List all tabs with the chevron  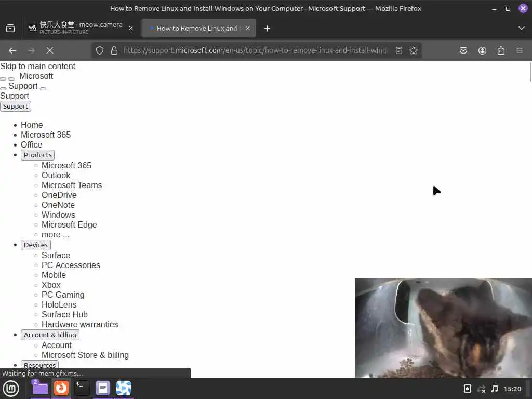(x=522, y=28)
